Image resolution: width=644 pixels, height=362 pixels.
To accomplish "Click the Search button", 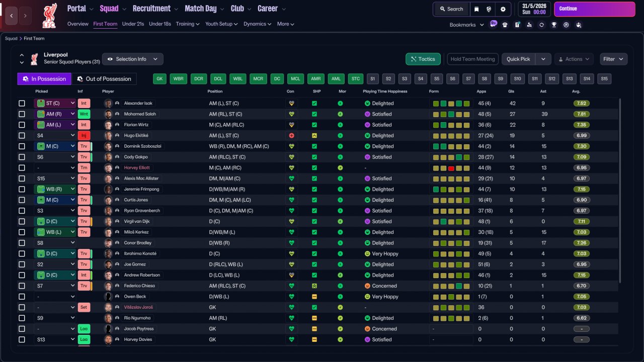I will (x=451, y=9).
